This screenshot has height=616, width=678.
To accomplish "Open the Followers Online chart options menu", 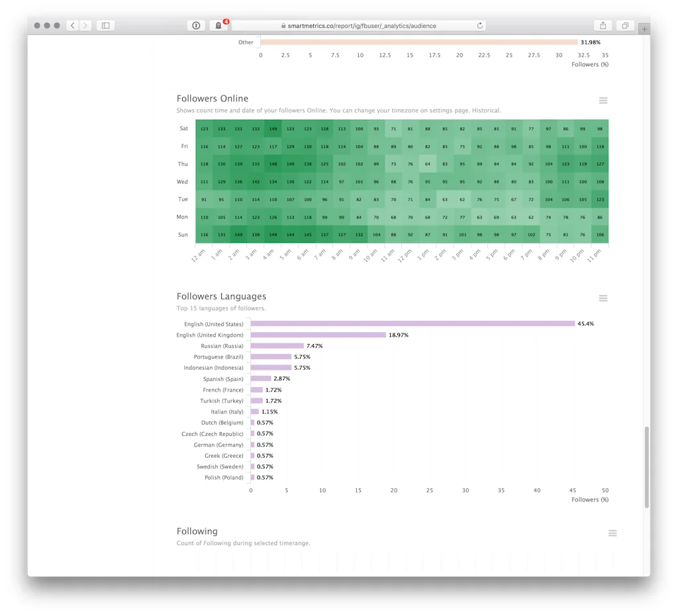I will (603, 100).
